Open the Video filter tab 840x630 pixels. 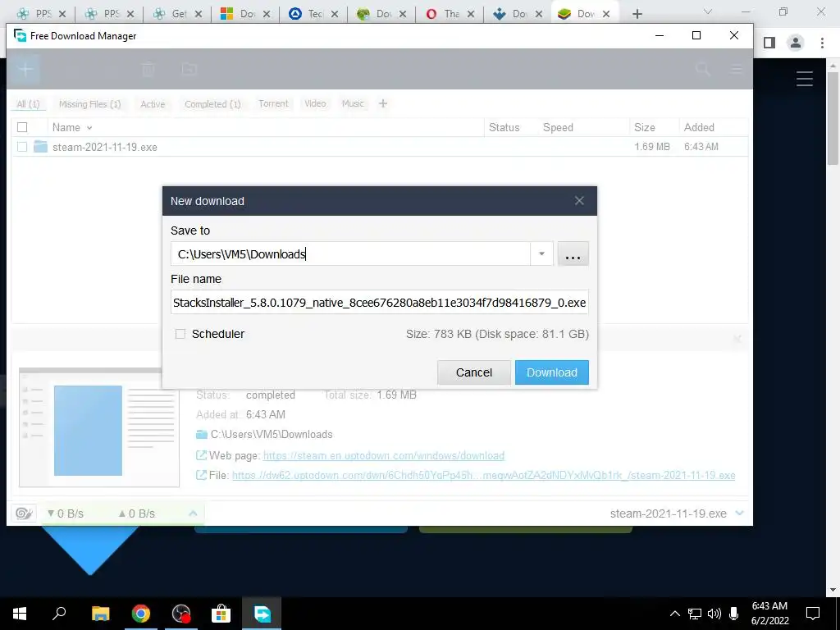[x=315, y=103]
